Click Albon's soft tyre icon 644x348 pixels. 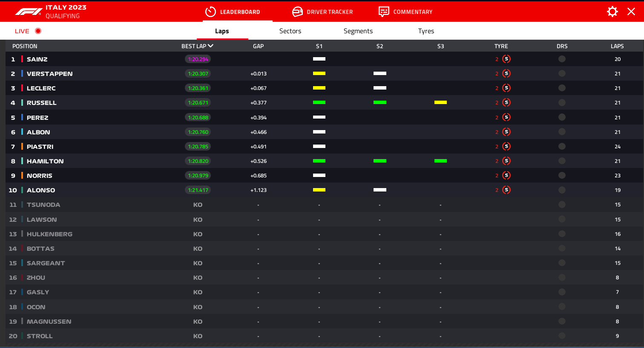pyautogui.click(x=506, y=132)
